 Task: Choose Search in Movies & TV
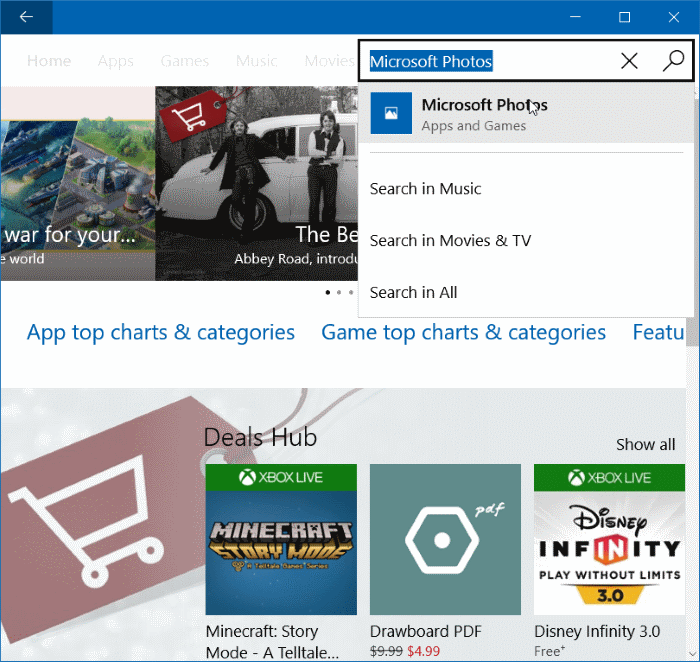(450, 241)
